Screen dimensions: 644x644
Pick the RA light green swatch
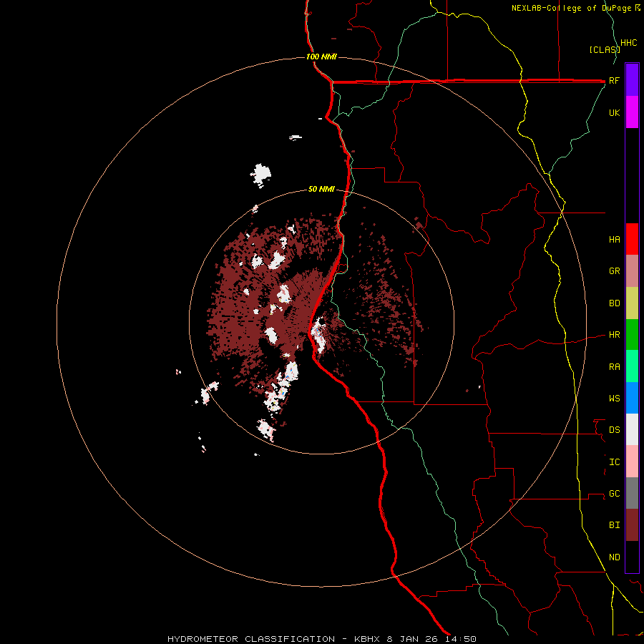click(x=632, y=366)
